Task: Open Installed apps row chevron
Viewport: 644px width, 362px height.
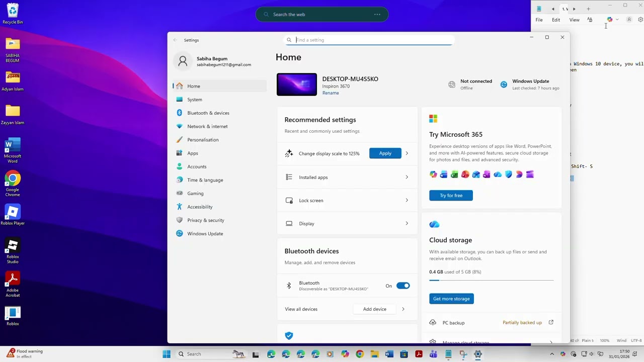Action: coord(407,177)
